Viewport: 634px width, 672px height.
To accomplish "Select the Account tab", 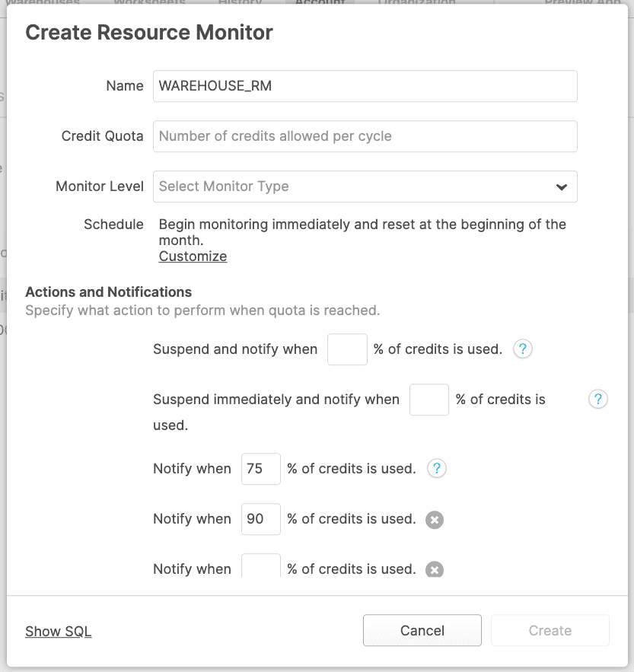I will (x=320, y=4).
